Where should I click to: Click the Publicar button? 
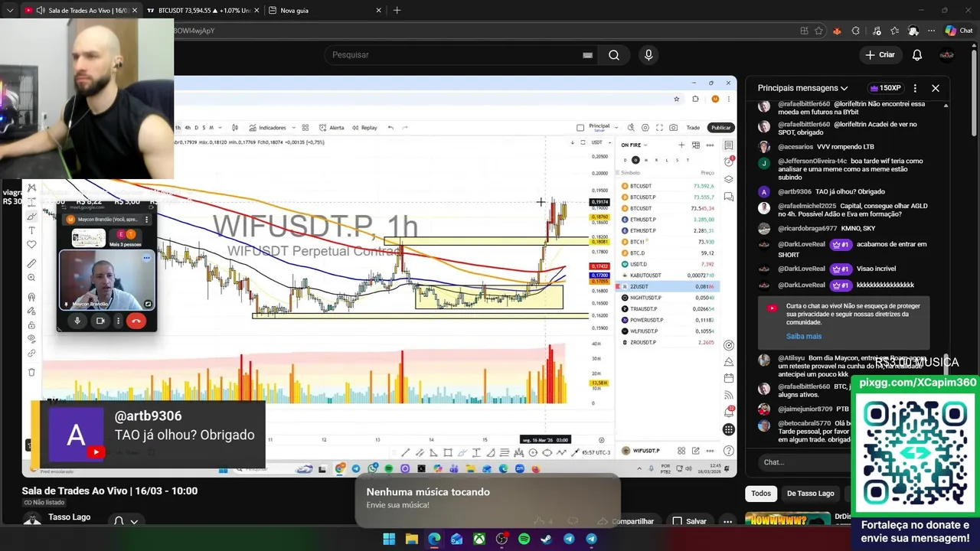pyautogui.click(x=720, y=128)
